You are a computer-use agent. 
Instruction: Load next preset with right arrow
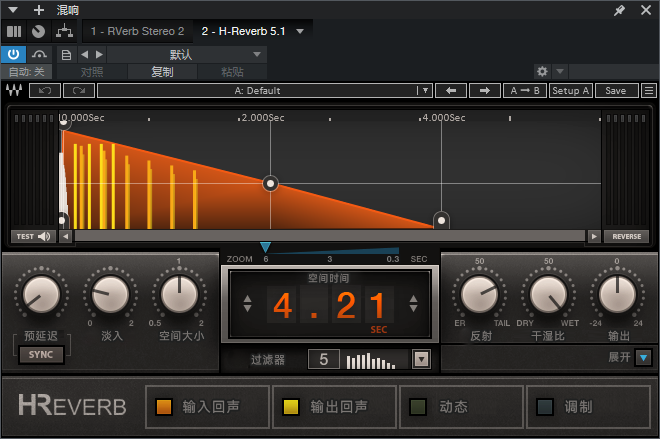(484, 90)
